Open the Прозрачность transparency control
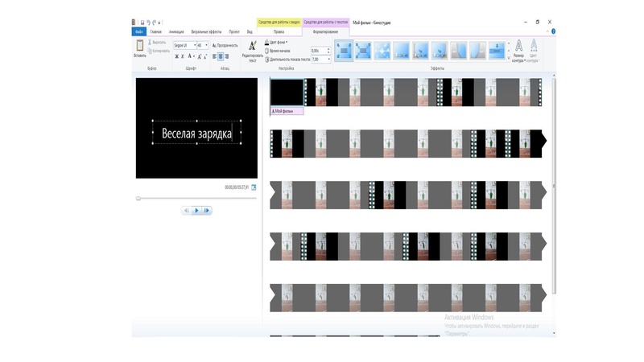The width and height of the screenshot is (644, 362). [225, 45]
